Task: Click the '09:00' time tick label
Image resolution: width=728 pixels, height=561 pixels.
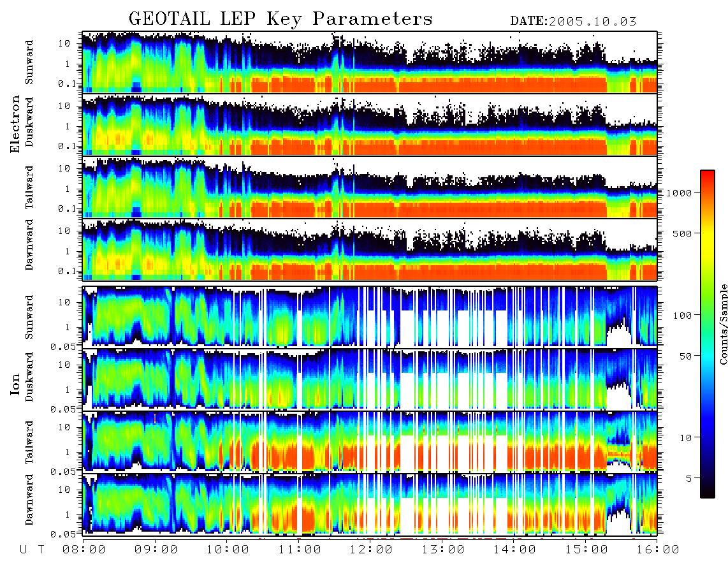Action: tap(156, 550)
